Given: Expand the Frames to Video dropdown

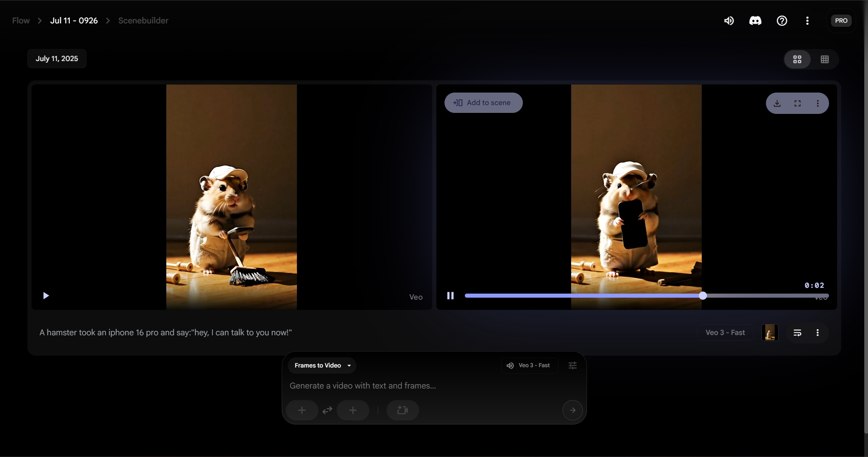Looking at the screenshot, I should [322, 365].
